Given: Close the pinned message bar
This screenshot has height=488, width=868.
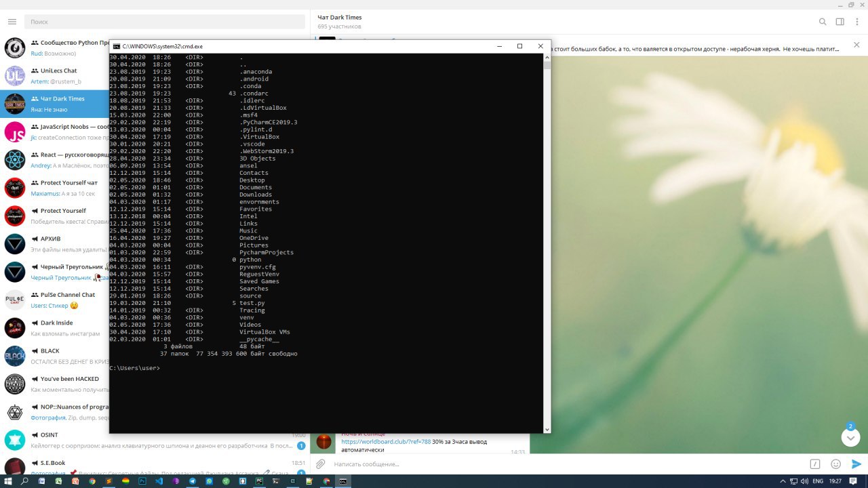Looking at the screenshot, I should point(856,45).
